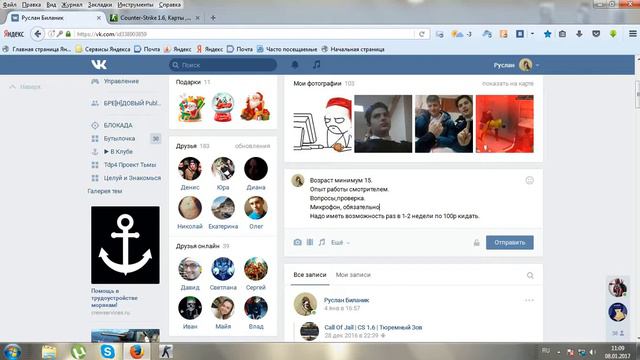Open Управление in left sidebar
This screenshot has width=640, height=360.
121,81
